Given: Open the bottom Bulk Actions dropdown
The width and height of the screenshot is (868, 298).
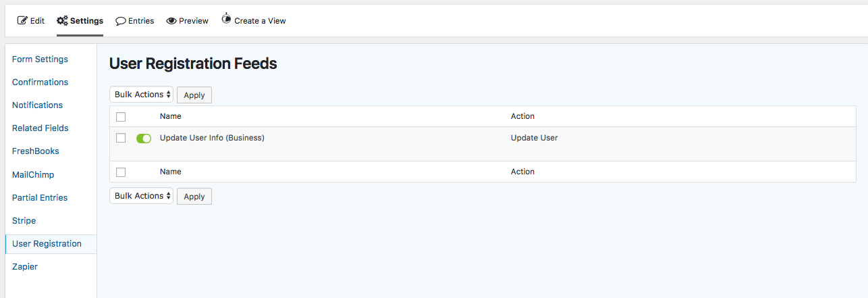Looking at the screenshot, I should coord(142,196).
